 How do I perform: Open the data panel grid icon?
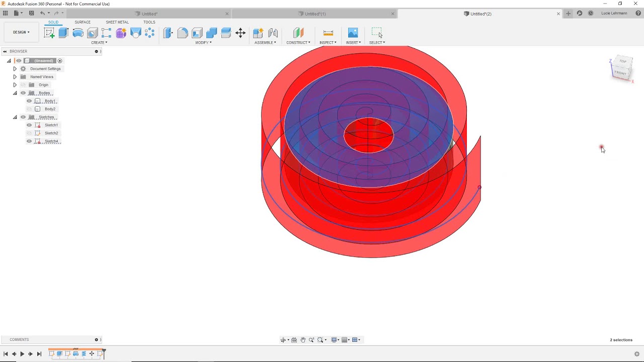tap(6, 14)
